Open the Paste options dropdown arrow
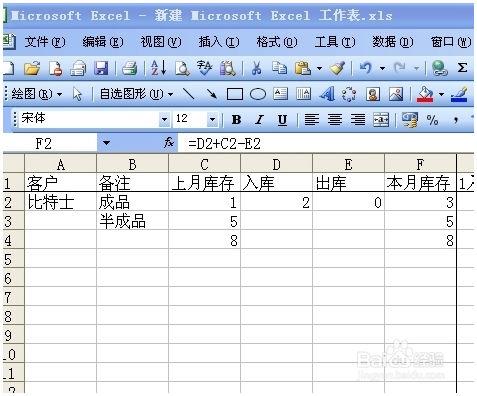The image size is (477, 396). (319, 69)
